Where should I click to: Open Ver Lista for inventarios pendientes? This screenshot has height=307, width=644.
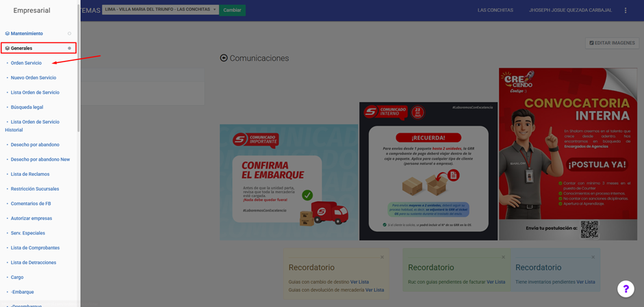pos(585,282)
